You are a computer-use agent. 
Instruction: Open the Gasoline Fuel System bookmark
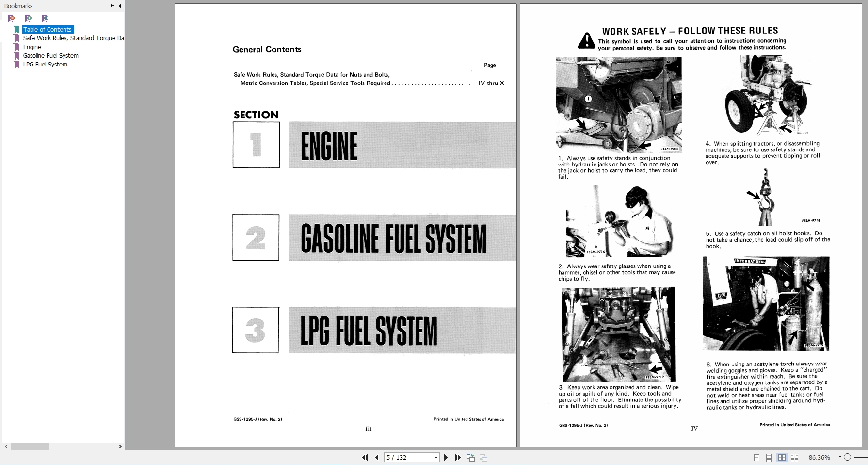pyautogui.click(x=50, y=55)
